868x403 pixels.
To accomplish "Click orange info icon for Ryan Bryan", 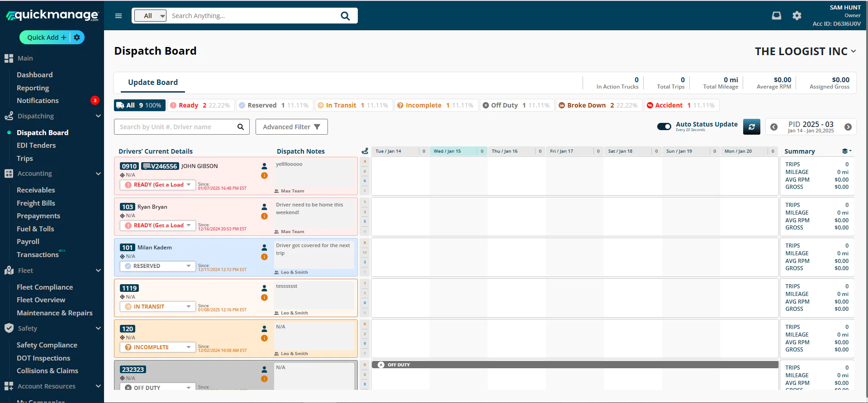I will tap(264, 216).
